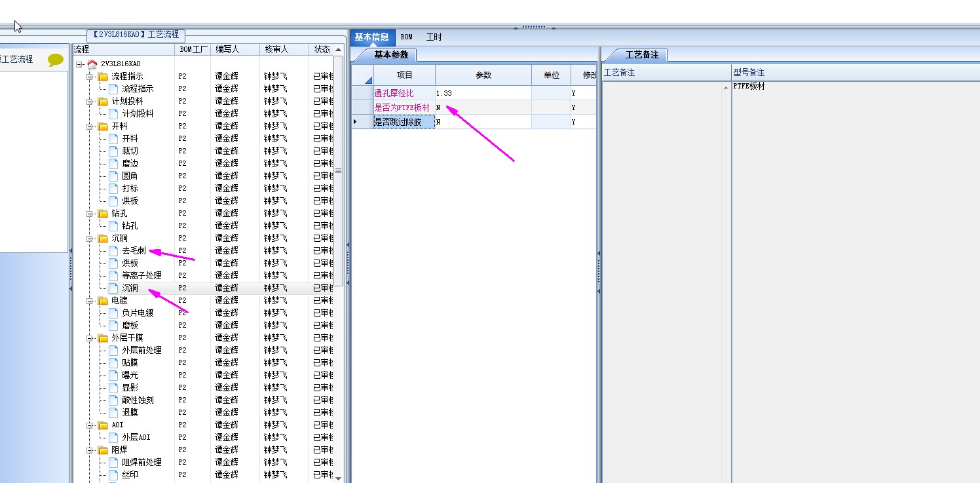Click the document icon beside 外层前处理
The height and width of the screenshot is (483, 980).
[x=113, y=350]
